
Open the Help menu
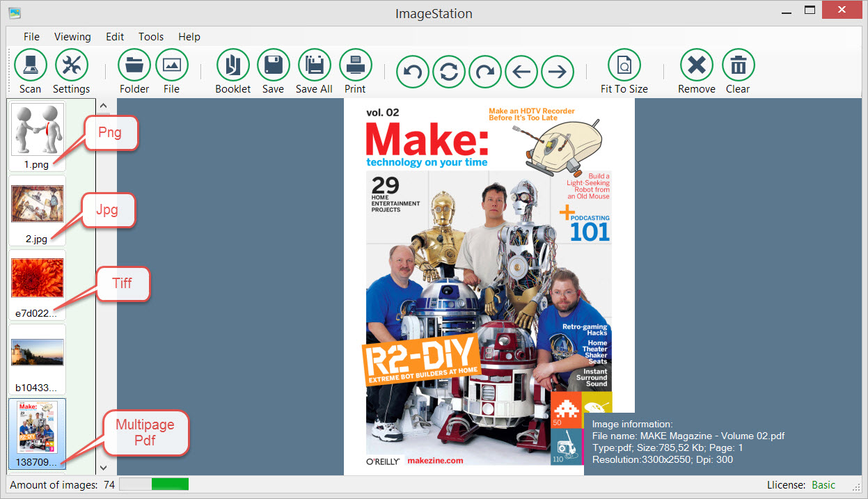[x=189, y=37]
